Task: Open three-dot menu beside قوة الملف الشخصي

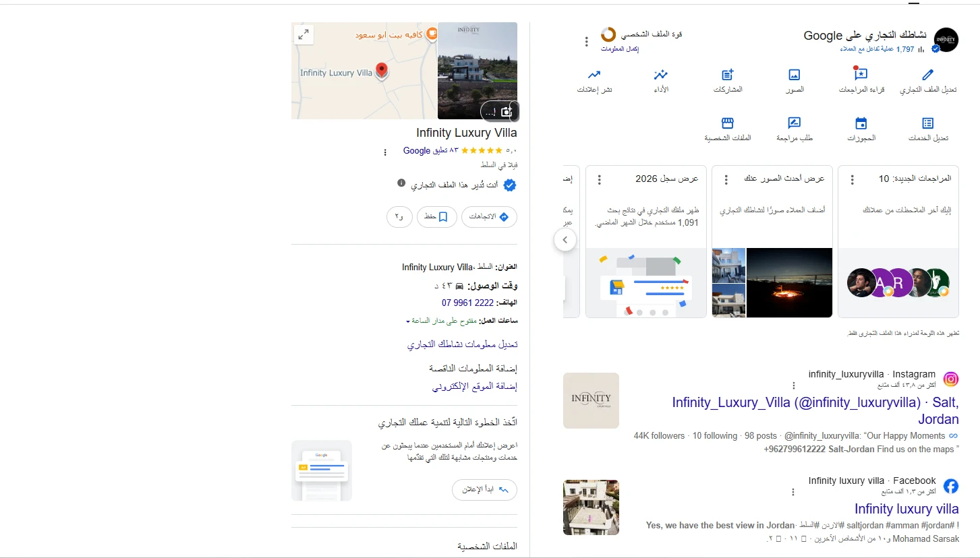Action: pos(587,42)
